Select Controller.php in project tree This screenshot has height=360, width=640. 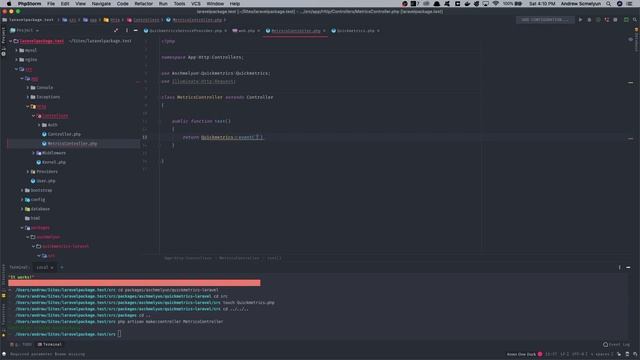click(61, 134)
